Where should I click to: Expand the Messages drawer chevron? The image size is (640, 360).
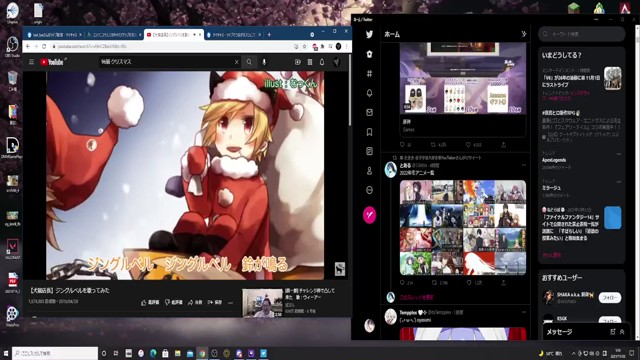pos(622,332)
